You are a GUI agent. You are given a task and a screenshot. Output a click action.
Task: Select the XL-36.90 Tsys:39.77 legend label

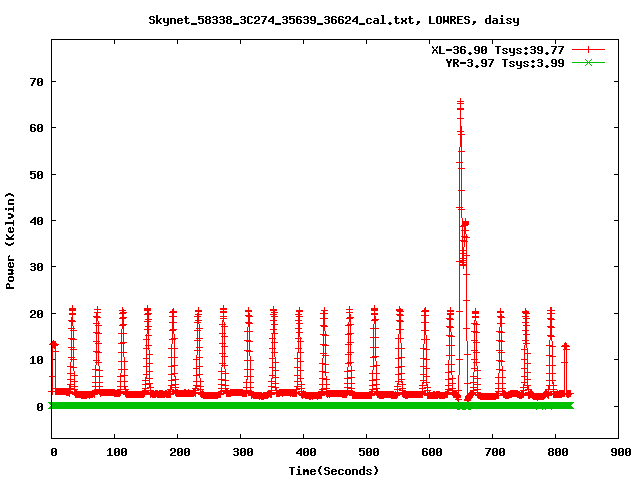coord(498,50)
